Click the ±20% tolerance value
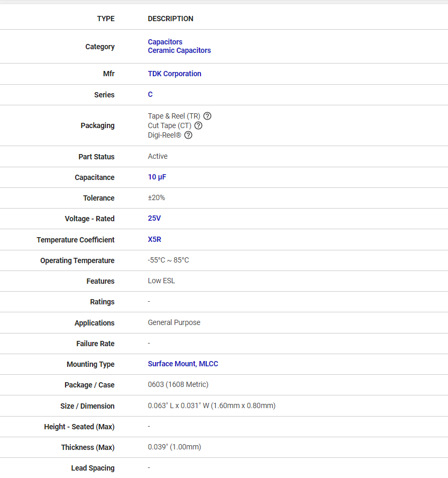Screen dimensions: 448x478 click(157, 197)
